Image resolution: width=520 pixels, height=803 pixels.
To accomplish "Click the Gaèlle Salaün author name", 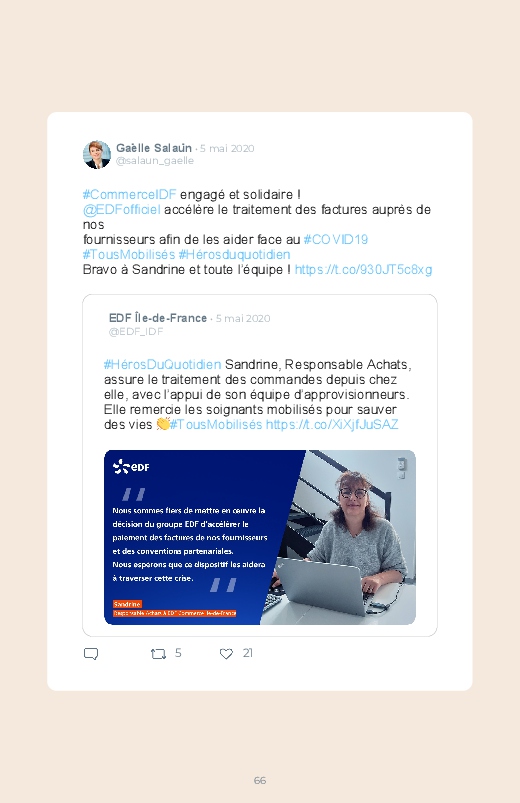I will (x=154, y=148).
